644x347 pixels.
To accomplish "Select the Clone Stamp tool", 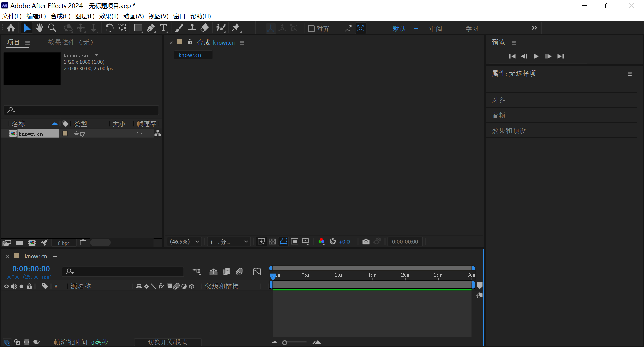I will click(192, 28).
